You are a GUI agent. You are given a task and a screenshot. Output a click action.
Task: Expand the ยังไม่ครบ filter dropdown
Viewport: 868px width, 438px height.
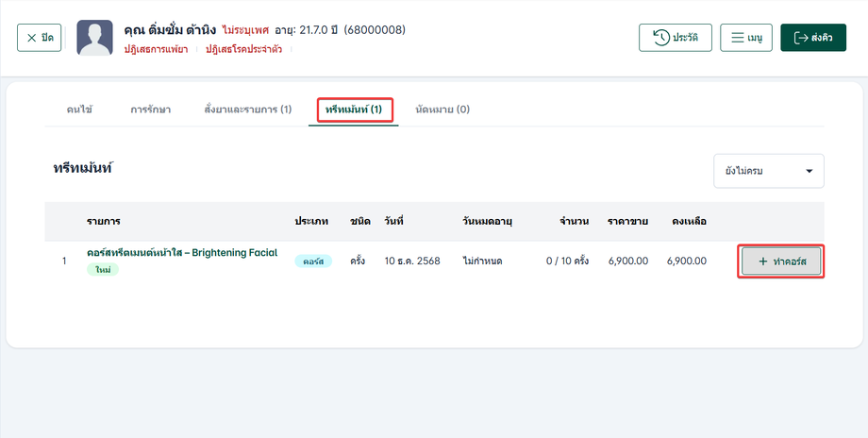click(x=769, y=171)
